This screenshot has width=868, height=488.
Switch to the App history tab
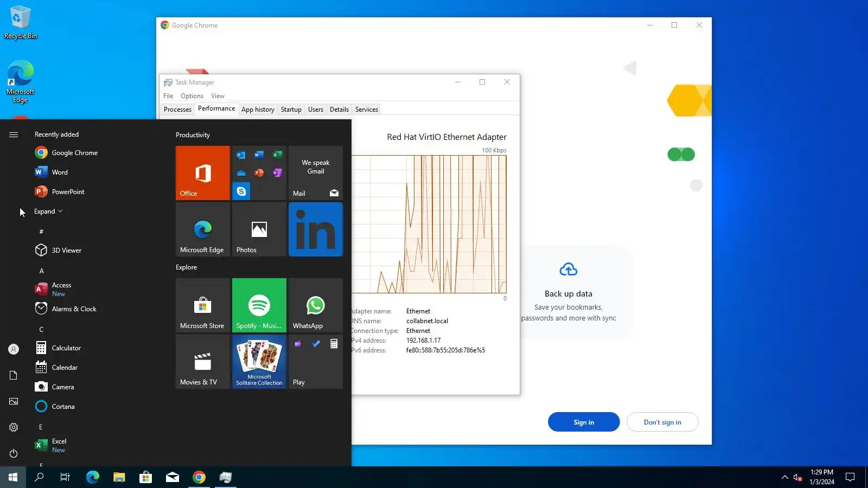258,110
